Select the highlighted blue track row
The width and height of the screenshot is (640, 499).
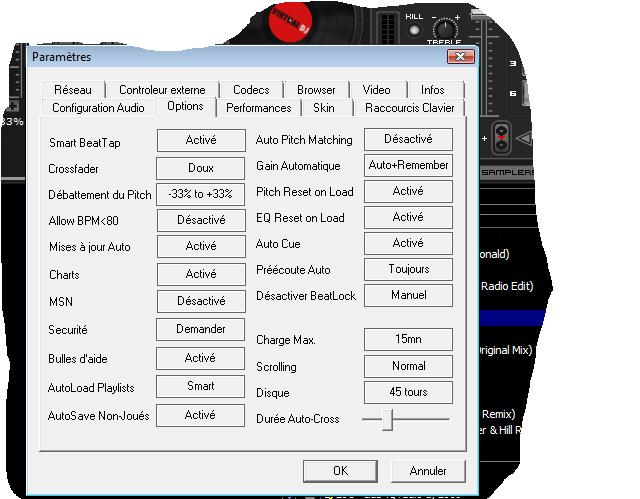click(513, 318)
